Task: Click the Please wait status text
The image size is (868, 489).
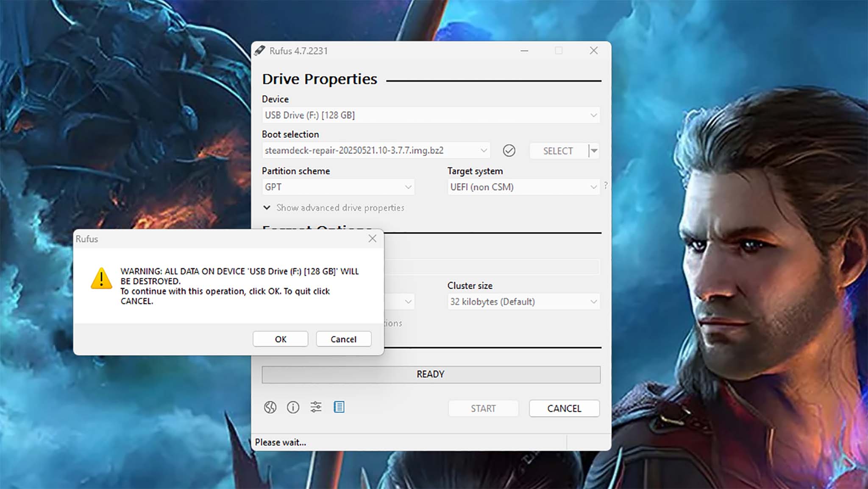Action: coord(281,442)
